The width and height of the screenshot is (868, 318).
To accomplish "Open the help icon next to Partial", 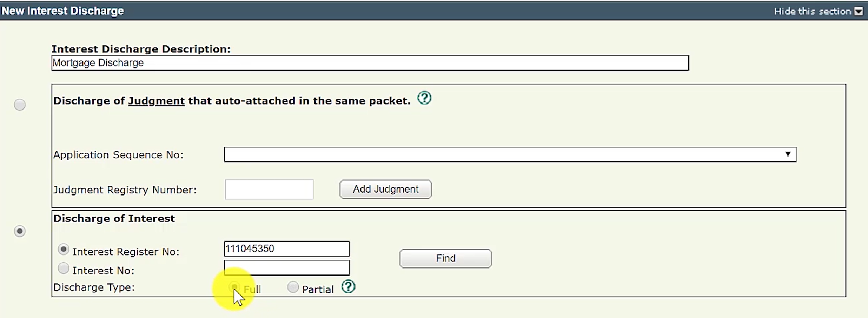I will click(x=348, y=287).
